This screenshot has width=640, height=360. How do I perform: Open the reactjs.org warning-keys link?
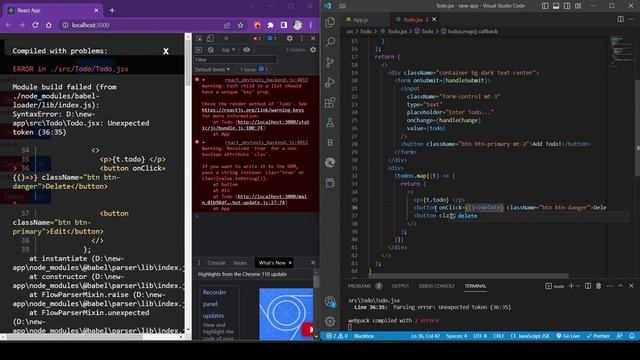tap(253, 110)
